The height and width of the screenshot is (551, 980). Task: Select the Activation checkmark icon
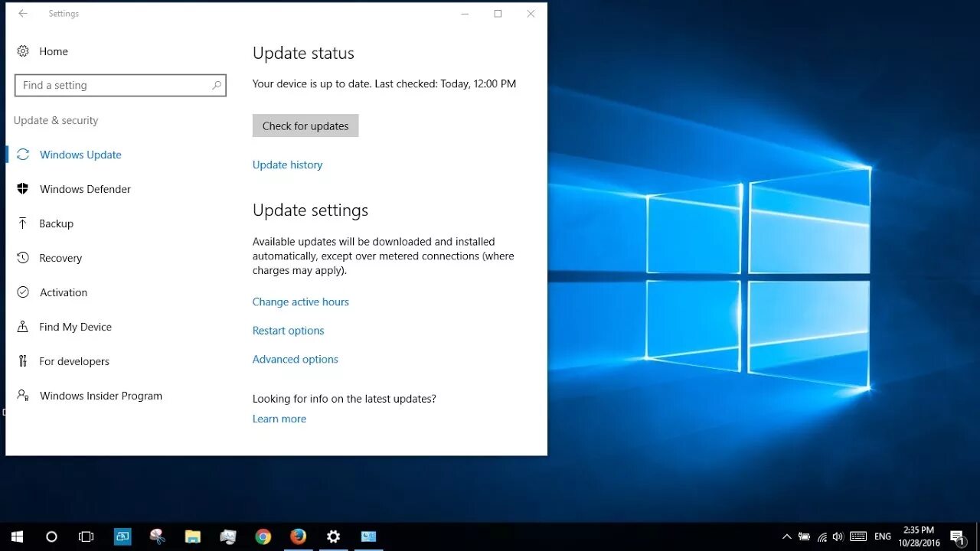(x=23, y=292)
